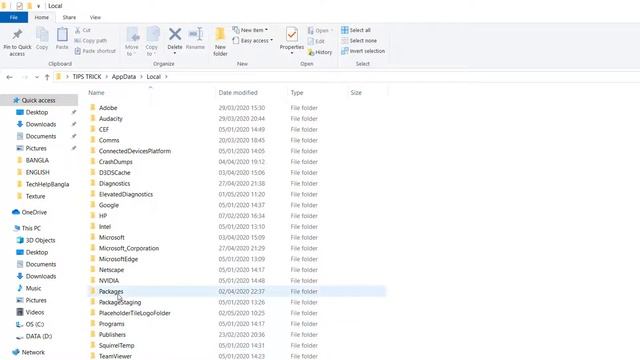
Task: Click the Publishers folder icon
Action: [93, 334]
